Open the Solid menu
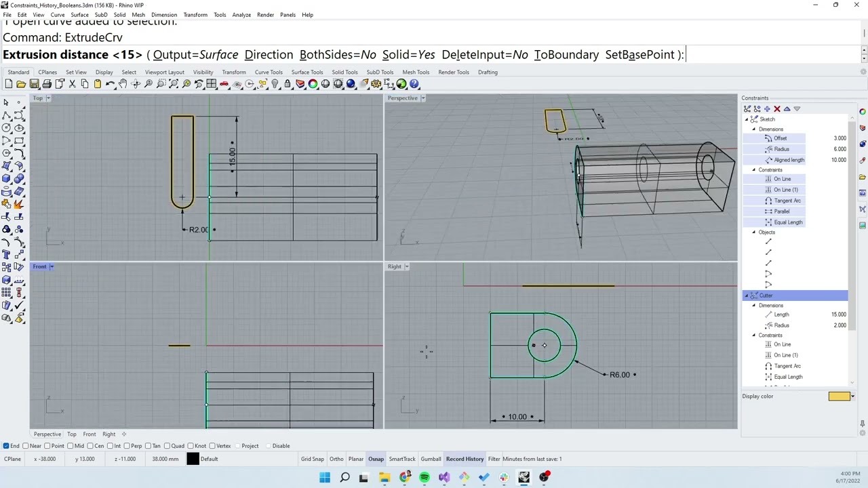The height and width of the screenshot is (488, 868). pyautogui.click(x=119, y=15)
